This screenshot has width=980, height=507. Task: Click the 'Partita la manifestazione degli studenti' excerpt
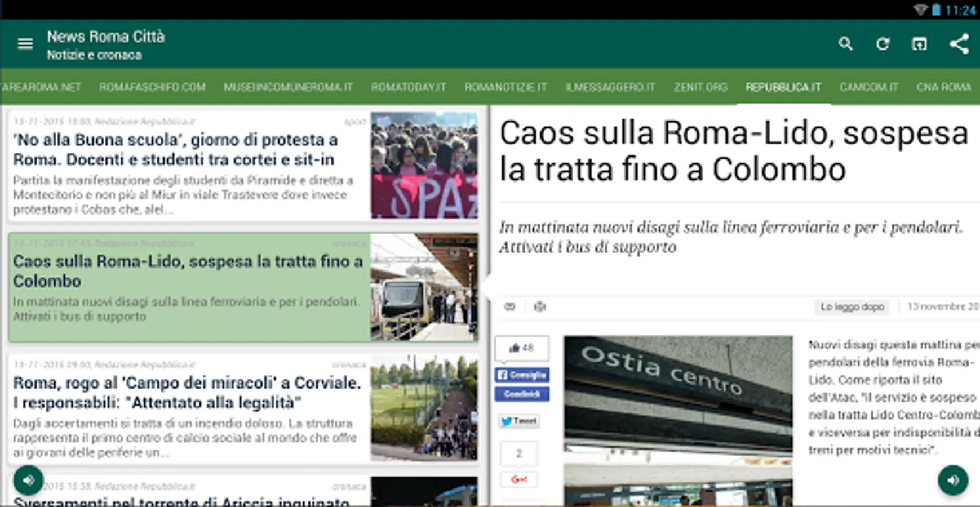[183, 195]
